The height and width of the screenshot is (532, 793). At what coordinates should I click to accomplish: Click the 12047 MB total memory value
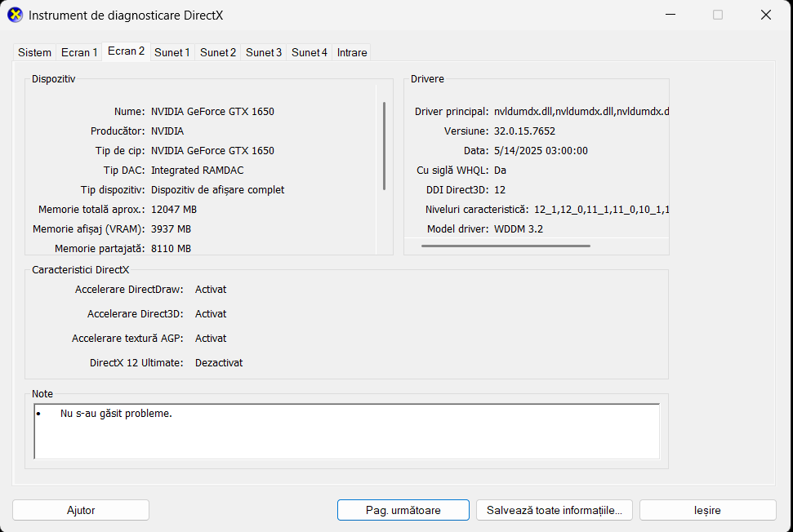tap(173, 210)
